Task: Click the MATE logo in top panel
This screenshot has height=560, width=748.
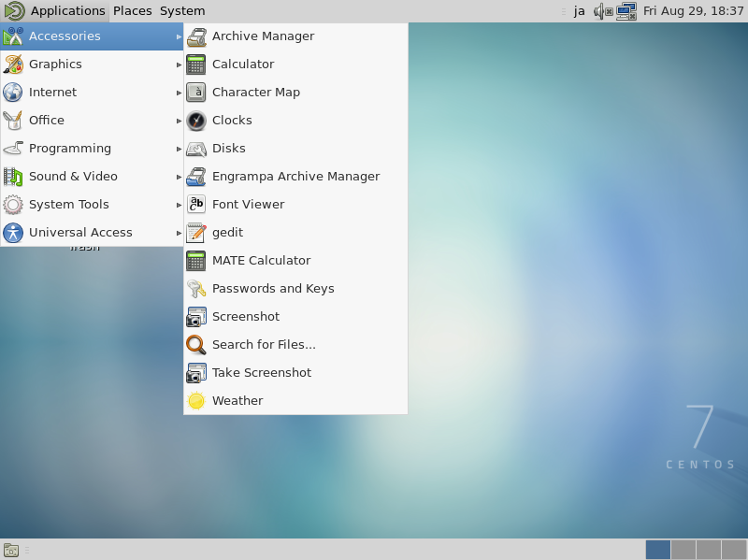Action: [14, 11]
